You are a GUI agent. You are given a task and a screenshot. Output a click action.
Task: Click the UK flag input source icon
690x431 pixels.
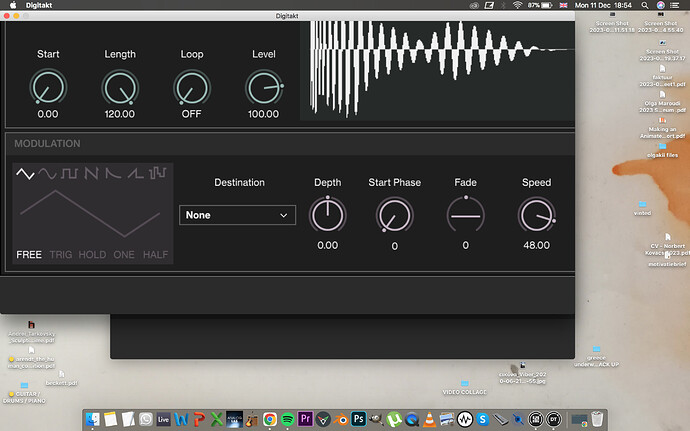pyautogui.click(x=563, y=5)
